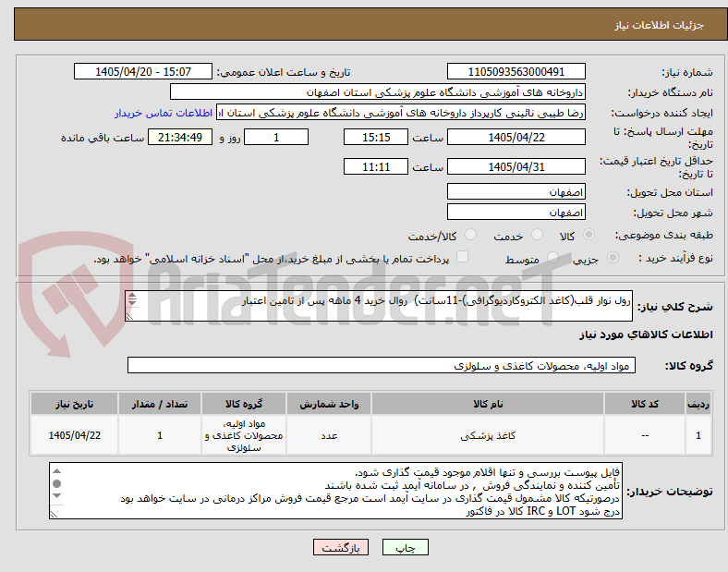Click the گروه کالا field
This screenshot has width=728, height=572.
[382, 365]
